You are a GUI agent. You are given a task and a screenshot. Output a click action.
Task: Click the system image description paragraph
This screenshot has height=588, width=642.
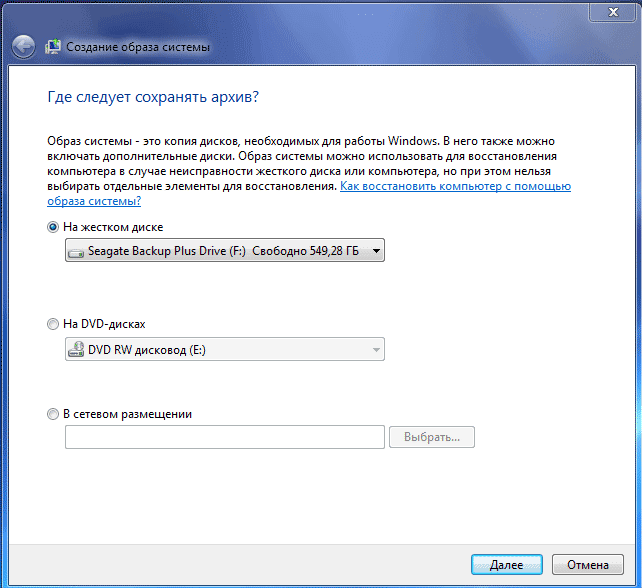[x=300, y=157]
